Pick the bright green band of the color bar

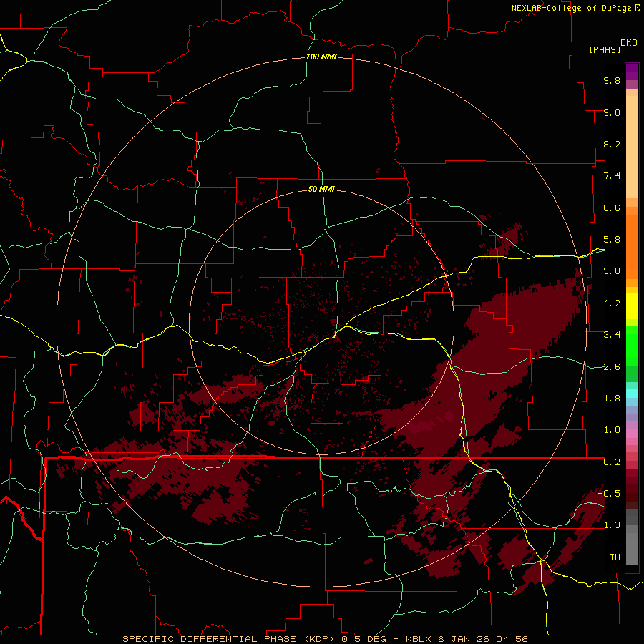pyautogui.click(x=632, y=345)
